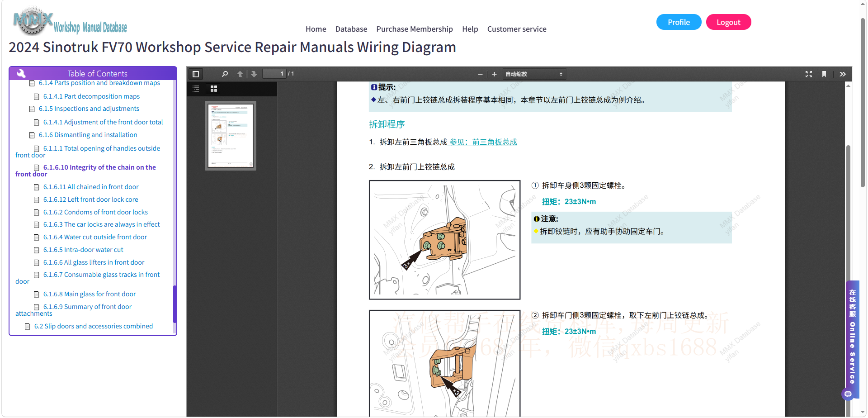Viewport: 868px width, 418px height.
Task: Open Purchase Membership page
Action: 415,29
